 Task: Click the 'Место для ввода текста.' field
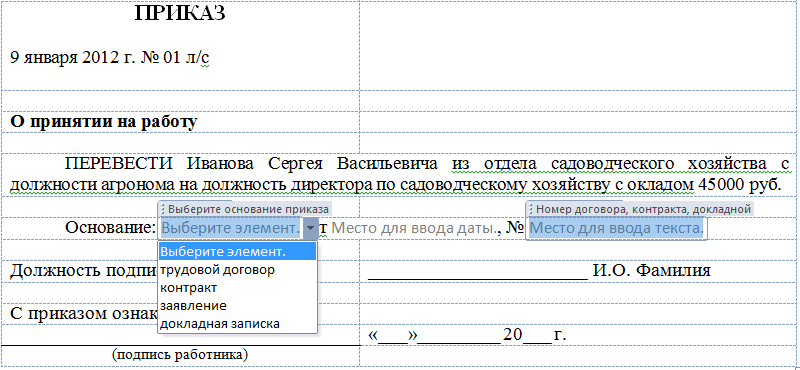click(616, 228)
